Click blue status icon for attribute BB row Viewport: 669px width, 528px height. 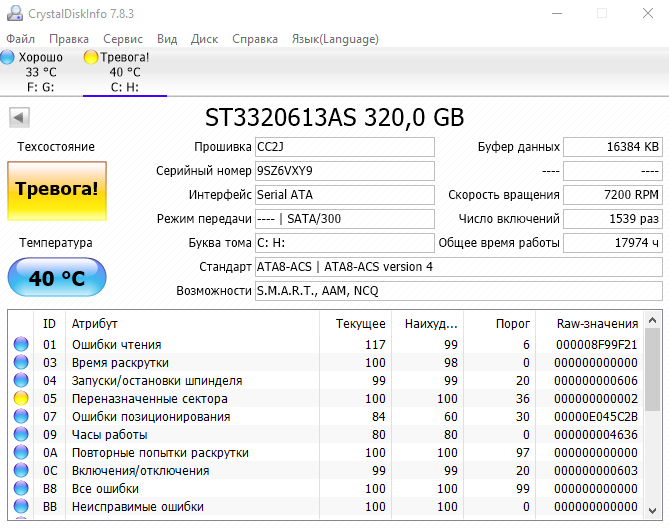21,507
